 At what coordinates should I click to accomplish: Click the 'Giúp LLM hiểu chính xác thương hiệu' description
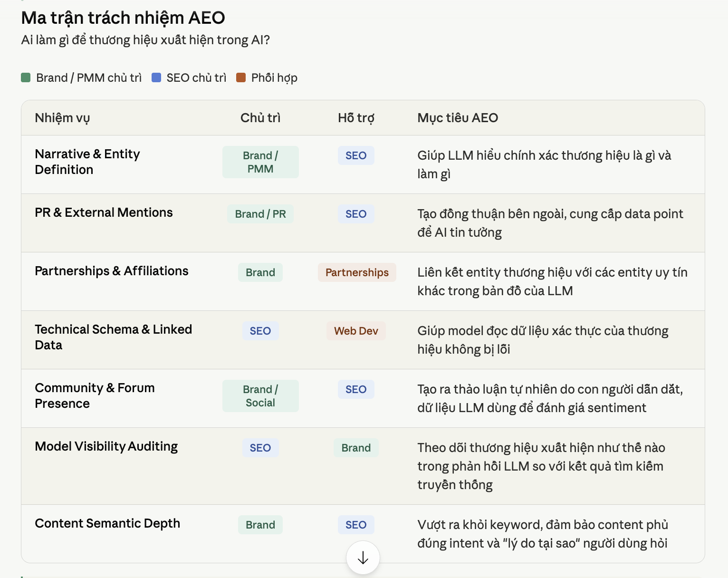click(x=544, y=164)
